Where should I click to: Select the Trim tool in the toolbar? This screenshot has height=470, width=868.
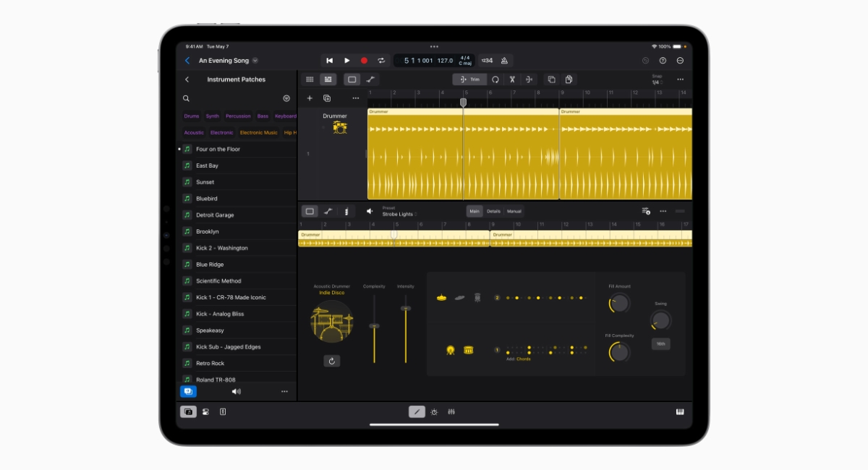coord(469,80)
